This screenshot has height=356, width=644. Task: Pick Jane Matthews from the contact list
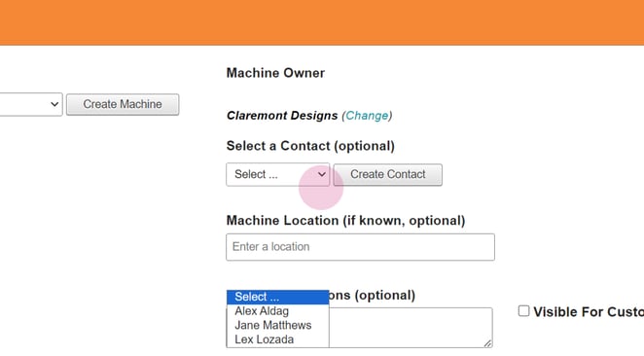pyautogui.click(x=277, y=325)
